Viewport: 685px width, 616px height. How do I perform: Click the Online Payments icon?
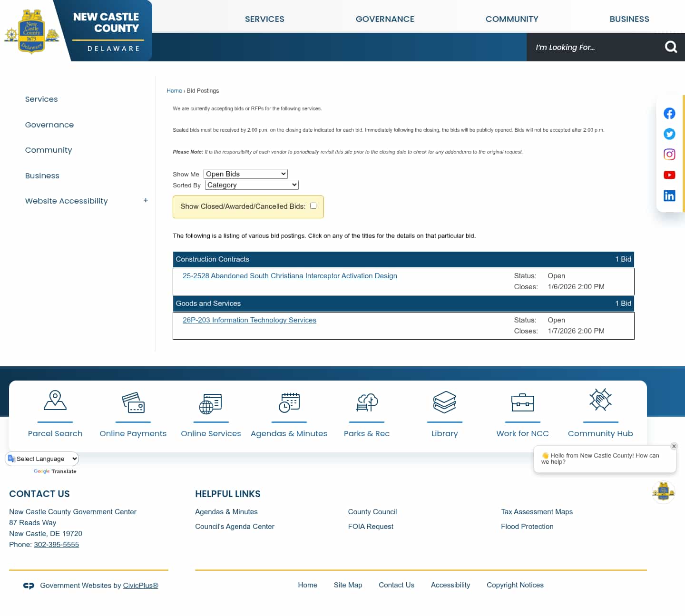tap(133, 402)
